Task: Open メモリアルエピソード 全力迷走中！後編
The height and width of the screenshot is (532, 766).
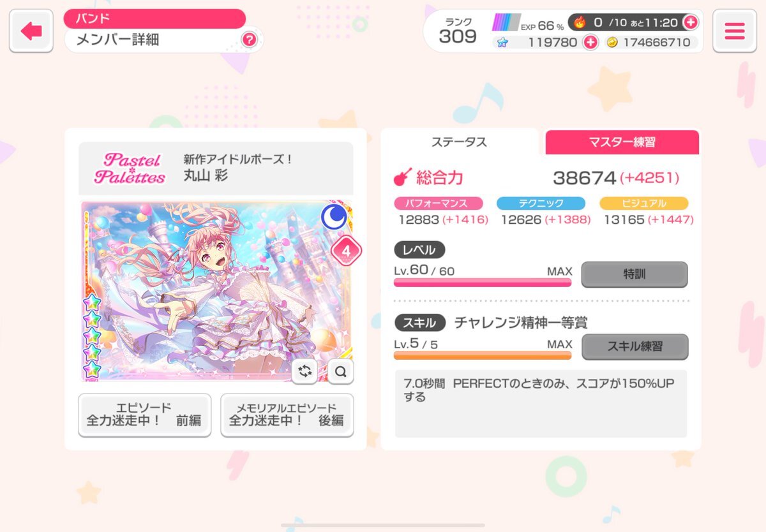Action: 287,415
